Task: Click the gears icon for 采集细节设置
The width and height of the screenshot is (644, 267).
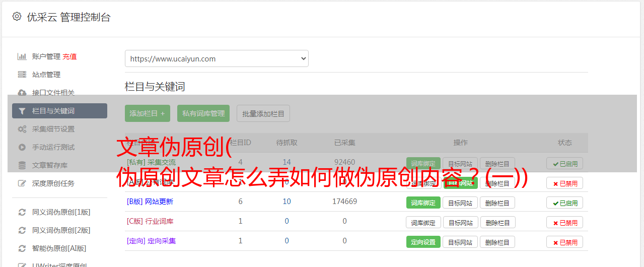Action: coord(22,129)
